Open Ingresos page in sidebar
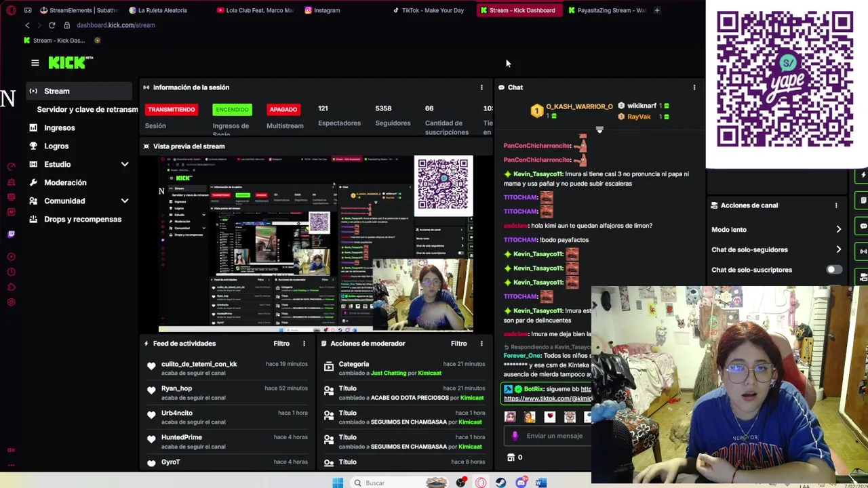This screenshot has width=868, height=488. pyautogui.click(x=60, y=127)
